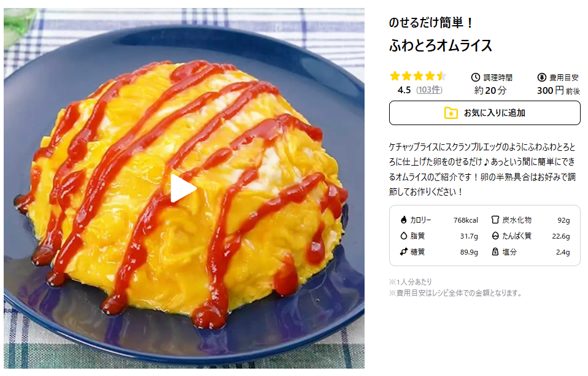Click the 約20分 cooking time text
Viewport: 588px width, 376px height.
click(490, 90)
